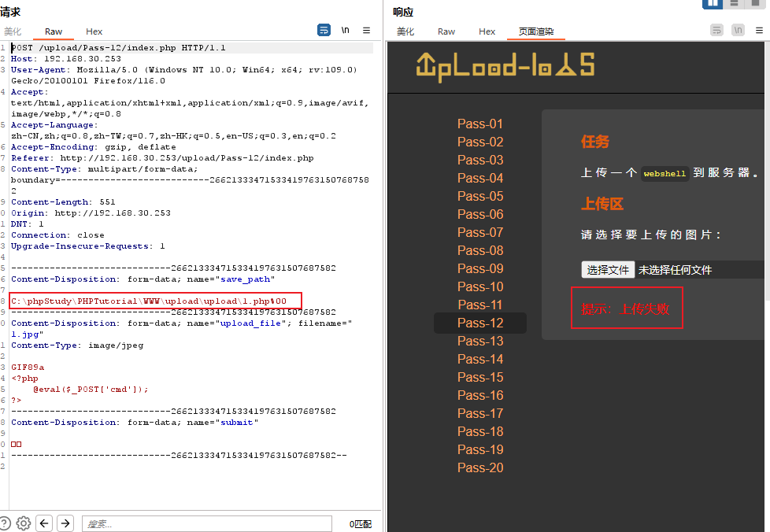Switch request view to Hex tab
Screen dimensions: 770x532
coord(94,31)
